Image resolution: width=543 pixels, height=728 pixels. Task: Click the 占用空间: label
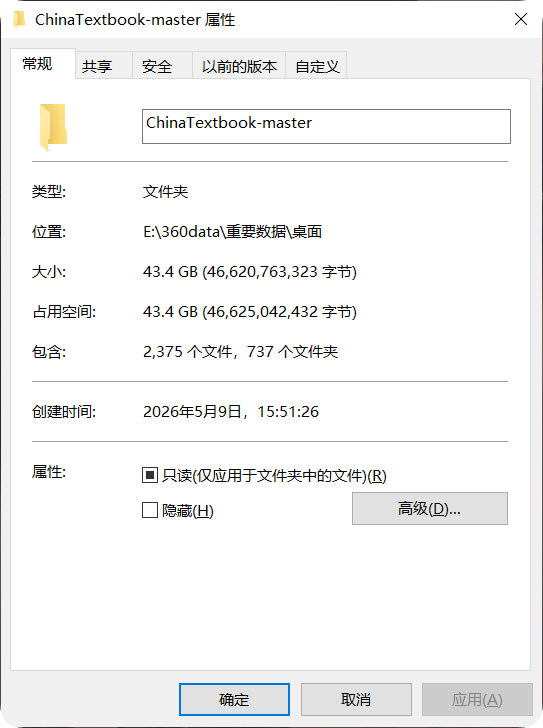tap(64, 312)
